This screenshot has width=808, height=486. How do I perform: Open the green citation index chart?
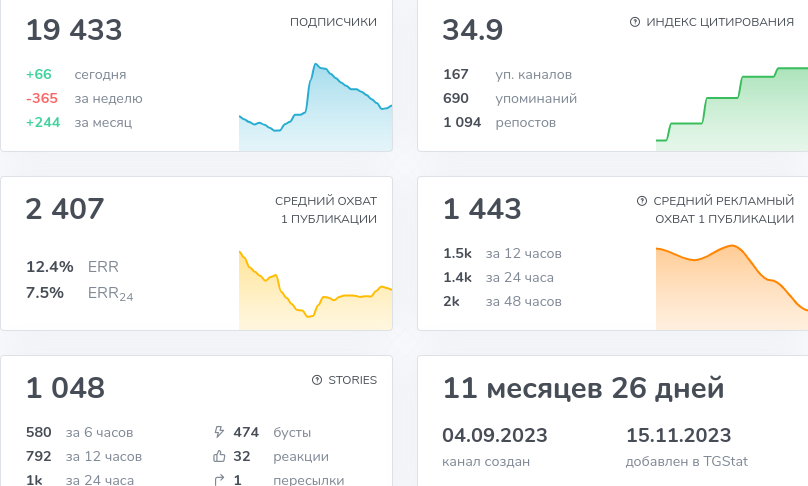click(x=732, y=109)
